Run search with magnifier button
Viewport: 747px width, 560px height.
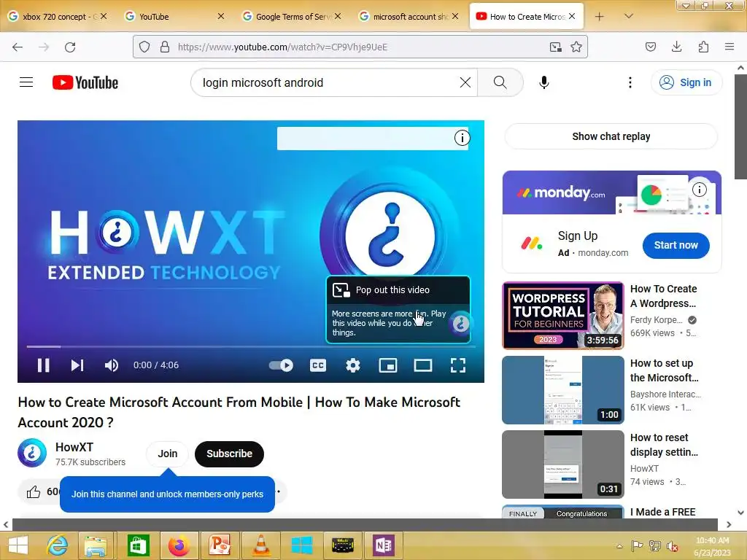500,82
